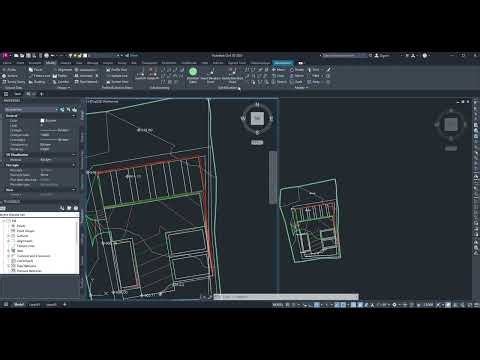This screenshot has width=480, height=360.
Task: Click Parcel in the Design panel
Action: 36,70
